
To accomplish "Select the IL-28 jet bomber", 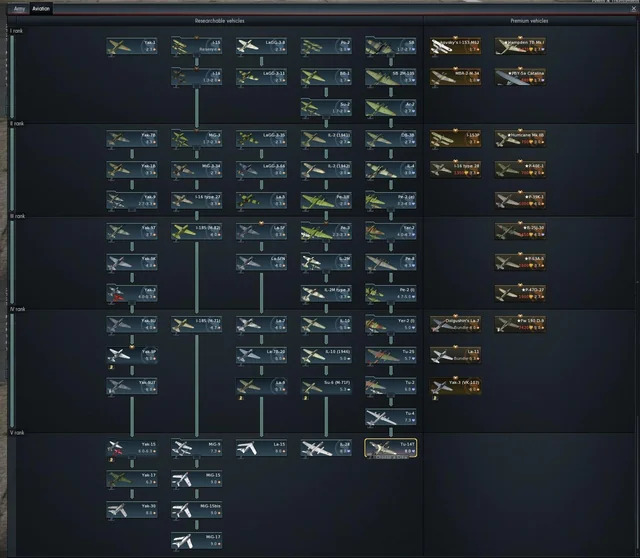I will pyautogui.click(x=326, y=449).
